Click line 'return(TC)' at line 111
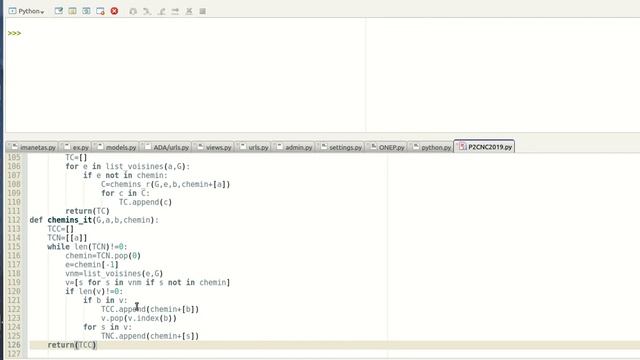The width and height of the screenshot is (640, 360). (x=87, y=211)
